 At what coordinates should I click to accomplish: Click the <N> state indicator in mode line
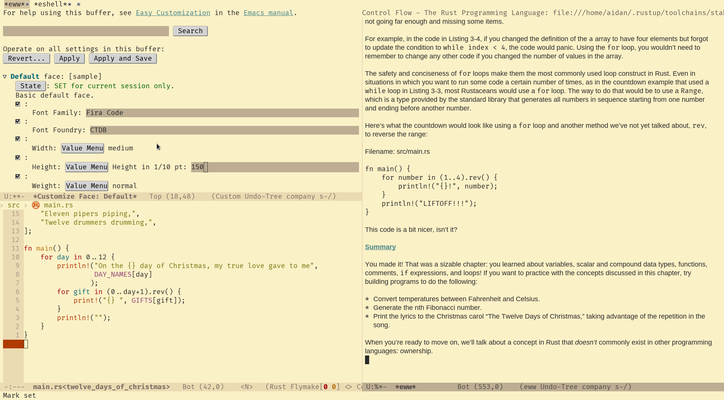[x=246, y=387]
